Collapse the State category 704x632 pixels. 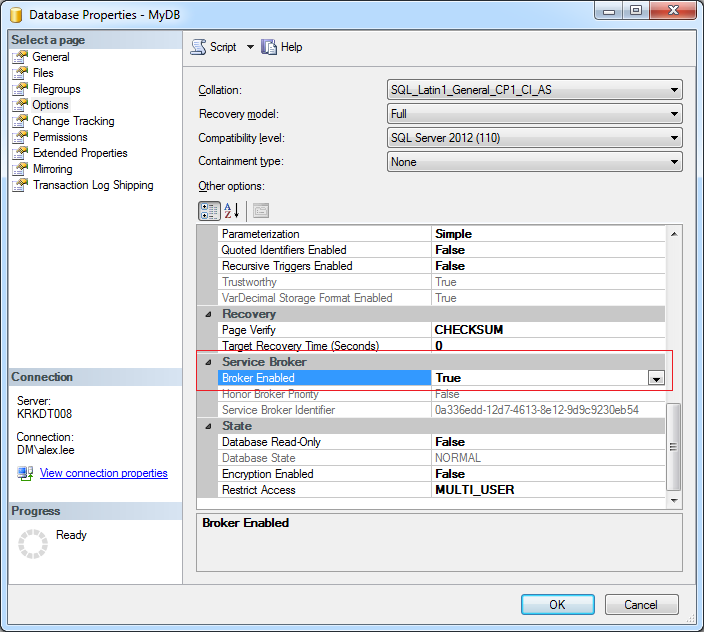point(208,426)
